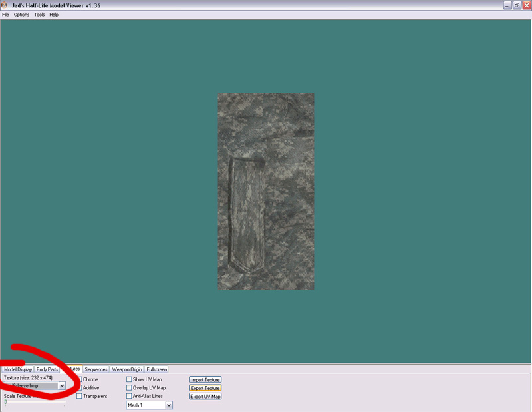The image size is (532, 412).
Task: Close Jed's Half-Life Model Viewer
Action: coord(526,5)
